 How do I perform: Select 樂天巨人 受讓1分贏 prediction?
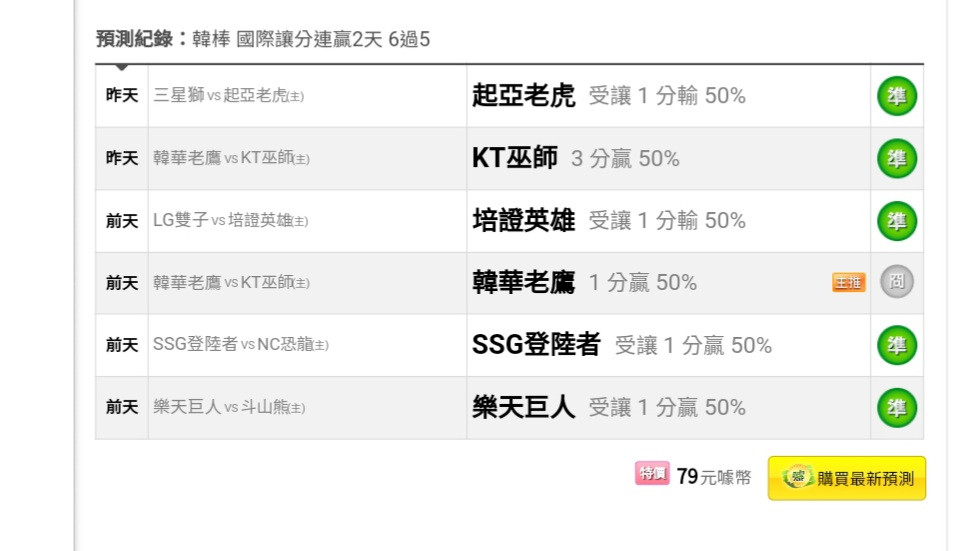pos(609,407)
